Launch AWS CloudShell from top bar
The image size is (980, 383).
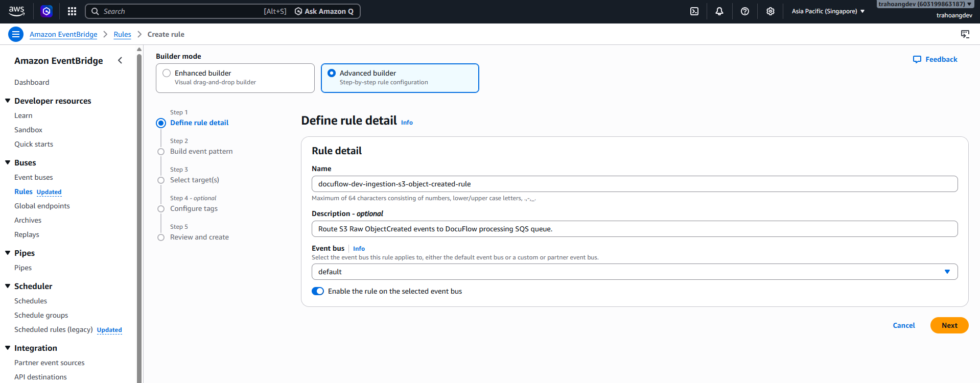[694, 11]
